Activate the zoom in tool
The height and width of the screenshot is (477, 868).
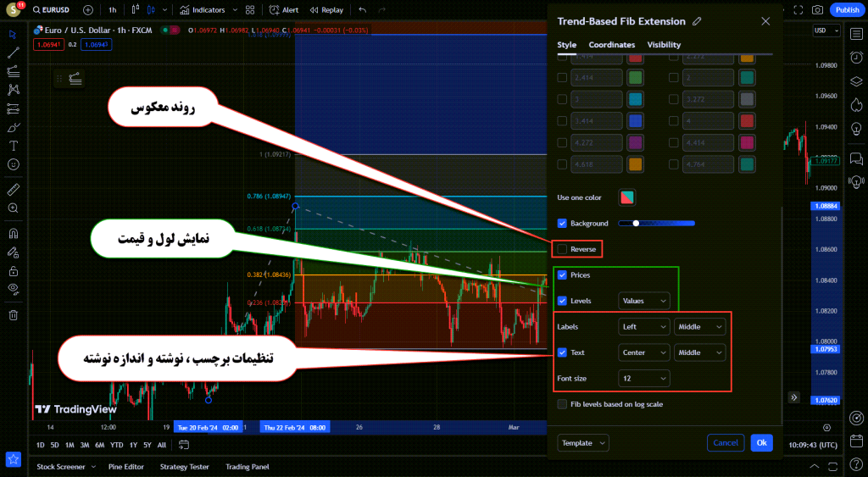point(14,208)
